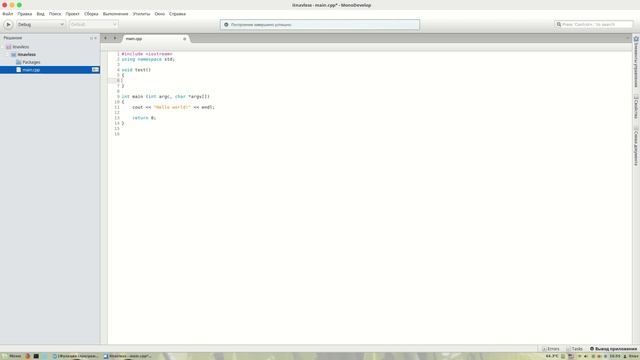Click the project icon next to the bold node
This screenshot has width=640, height=360.
pyautogui.click(x=14, y=55)
